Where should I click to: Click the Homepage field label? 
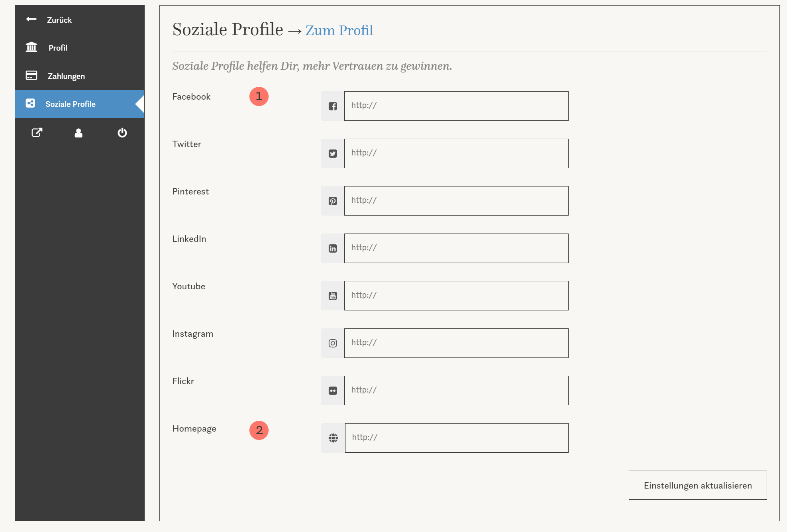(x=194, y=429)
